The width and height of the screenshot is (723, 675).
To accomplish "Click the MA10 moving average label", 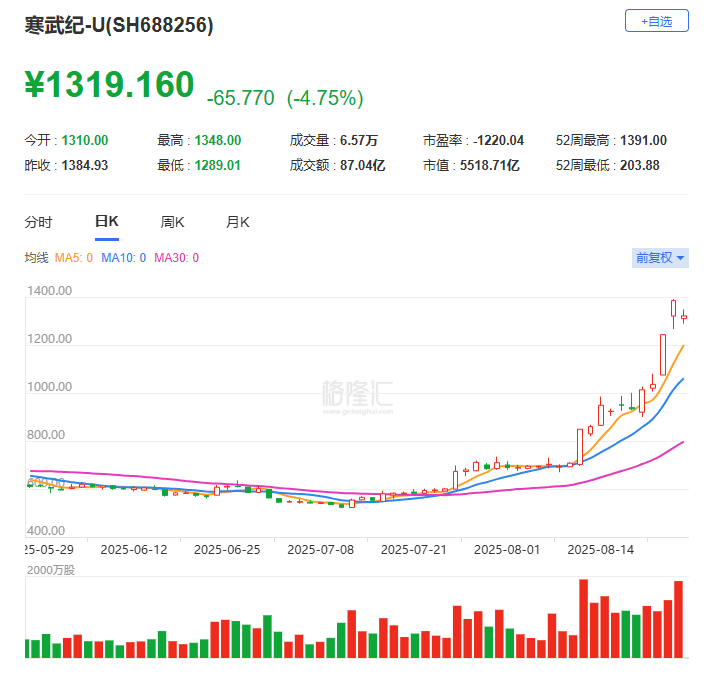I will 124,258.
